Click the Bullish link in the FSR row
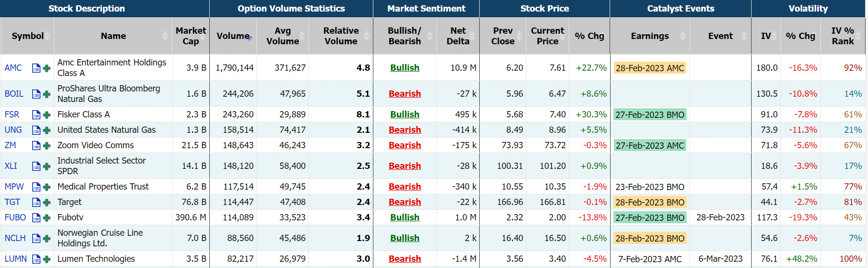This screenshot has width=868, height=268. 405,115
